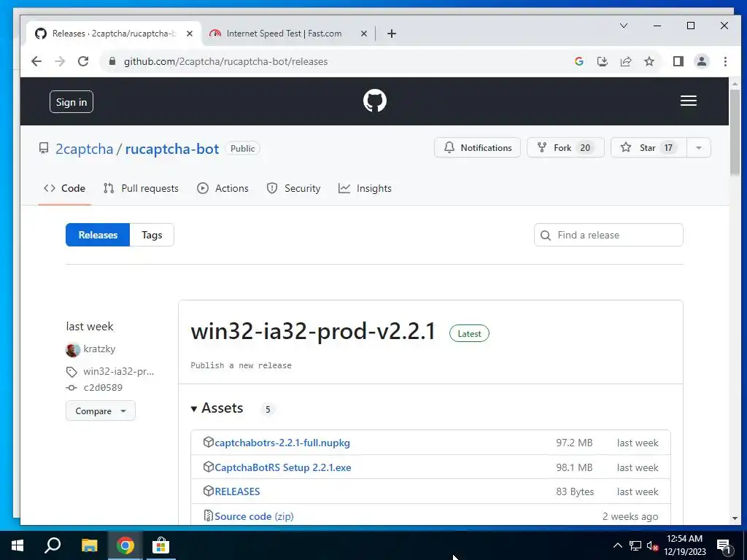Open the win32-ia32-prod-v2.2.1 release title
The width and height of the screenshot is (747, 560).
(x=313, y=332)
